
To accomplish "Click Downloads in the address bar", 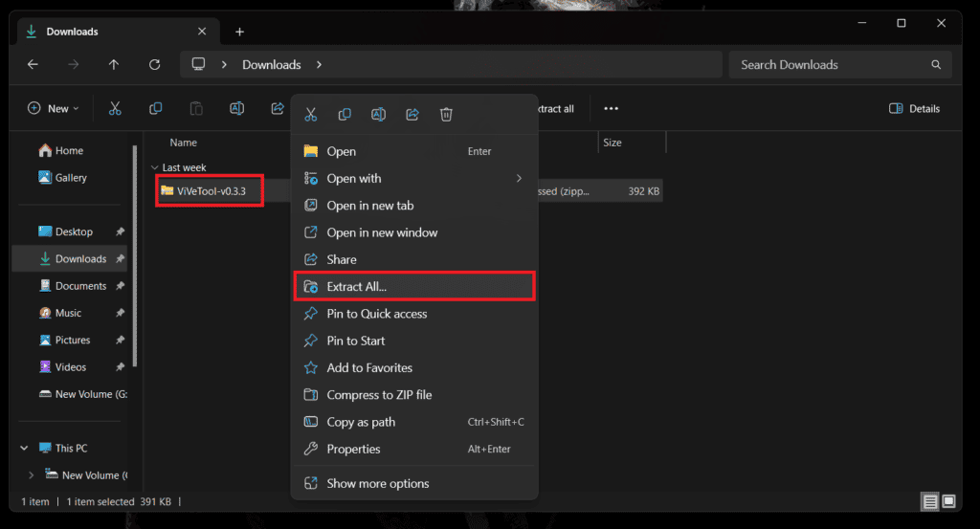I will click(x=271, y=64).
